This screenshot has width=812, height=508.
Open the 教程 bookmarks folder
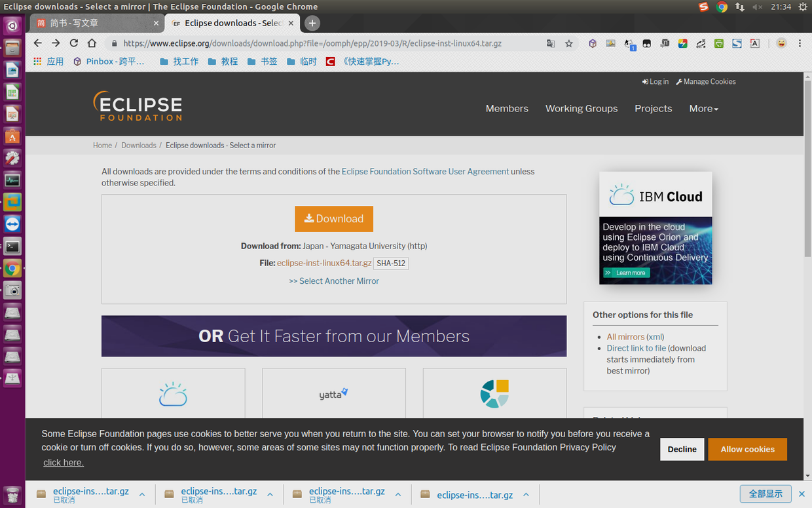point(223,62)
